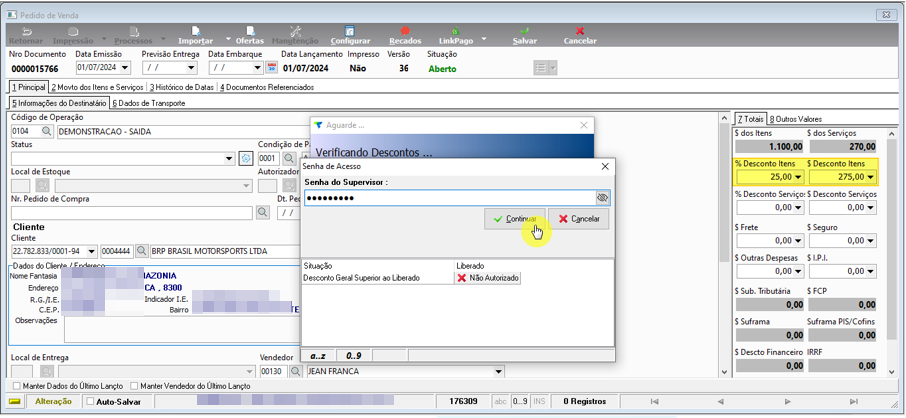Click the Continuar button
Image resolution: width=906 pixels, height=418 pixels.
pos(515,219)
